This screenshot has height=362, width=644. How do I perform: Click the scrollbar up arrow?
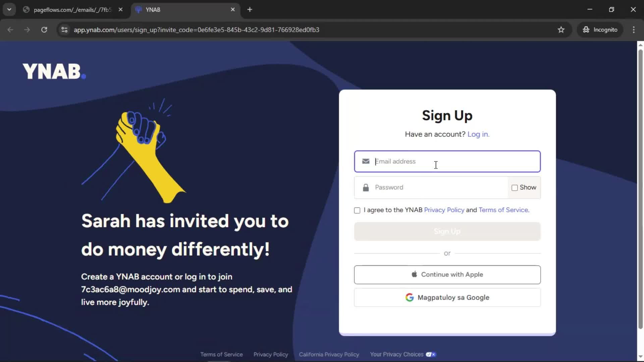point(640,45)
